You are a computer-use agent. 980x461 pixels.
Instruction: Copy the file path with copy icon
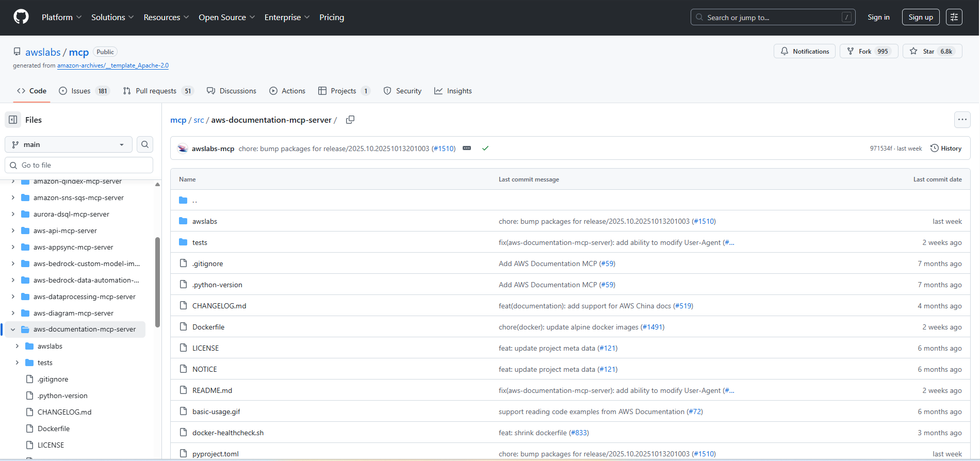pyautogui.click(x=350, y=120)
